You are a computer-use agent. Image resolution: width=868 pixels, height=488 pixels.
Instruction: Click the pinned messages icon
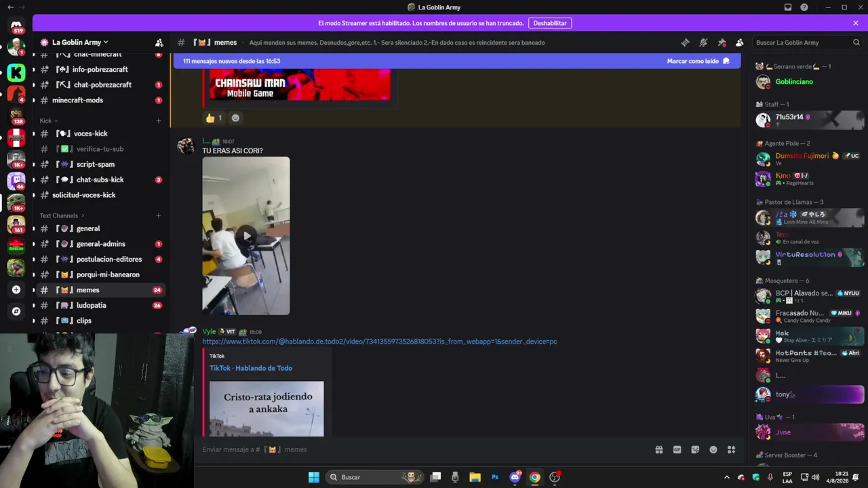[x=722, y=42]
